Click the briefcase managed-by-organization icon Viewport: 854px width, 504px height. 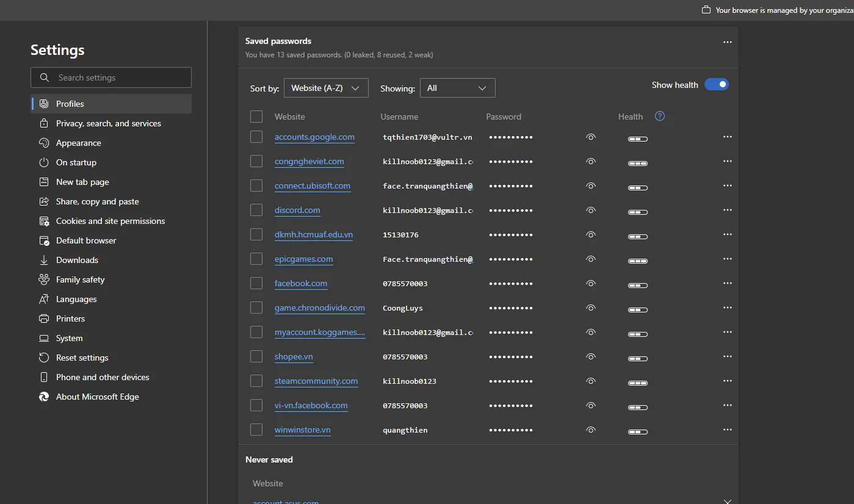706,10
